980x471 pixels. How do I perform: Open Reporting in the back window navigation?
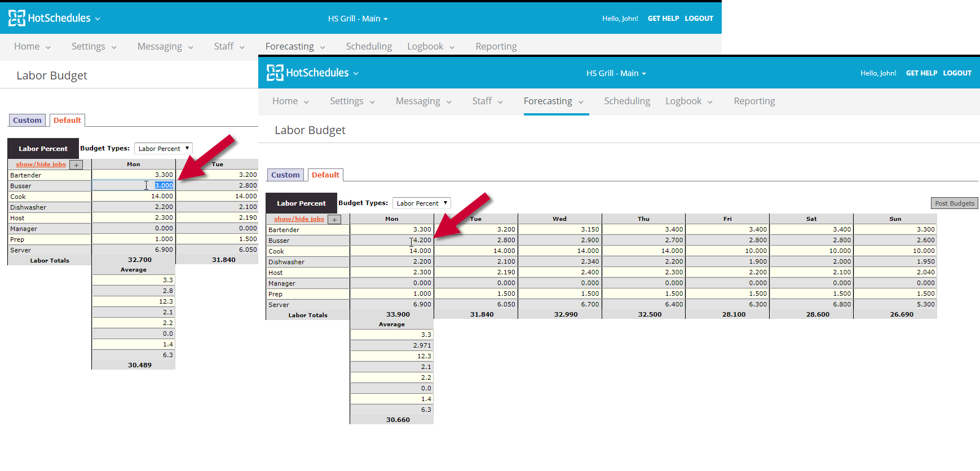[x=496, y=47]
